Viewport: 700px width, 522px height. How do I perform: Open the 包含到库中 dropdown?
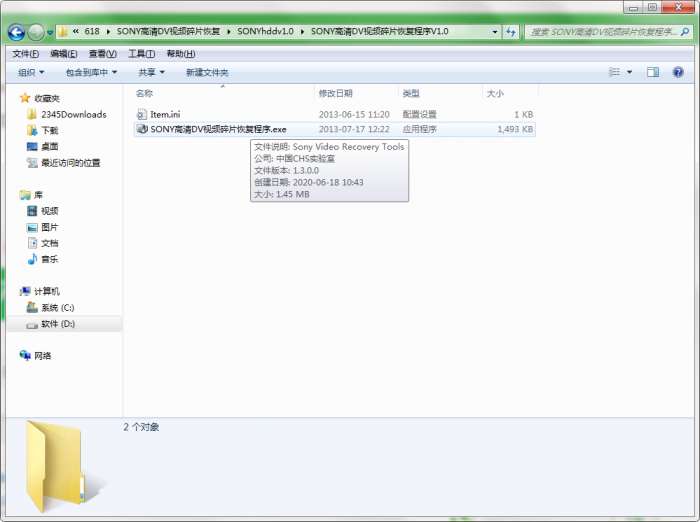click(92, 72)
